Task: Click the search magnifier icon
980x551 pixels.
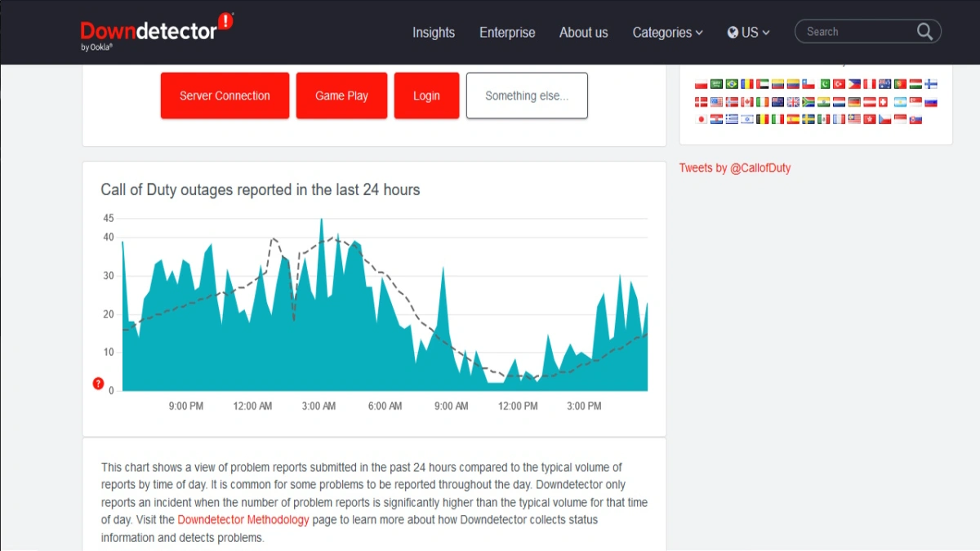Action: point(924,31)
